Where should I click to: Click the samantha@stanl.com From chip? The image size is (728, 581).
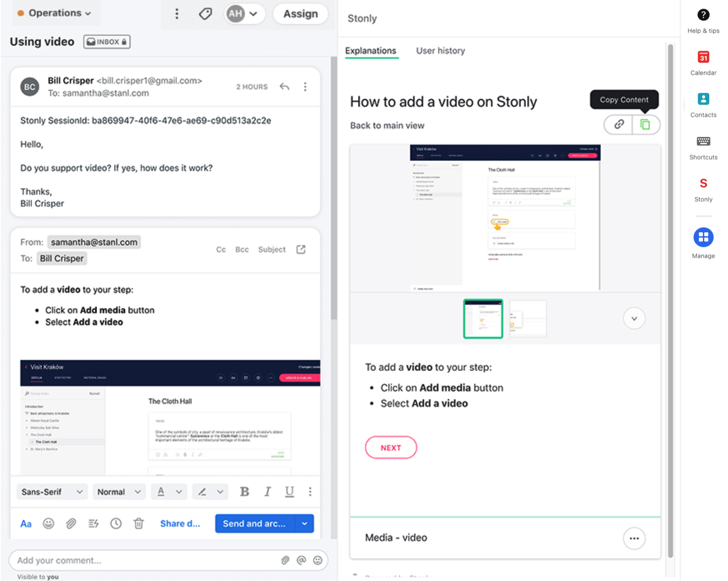[94, 242]
